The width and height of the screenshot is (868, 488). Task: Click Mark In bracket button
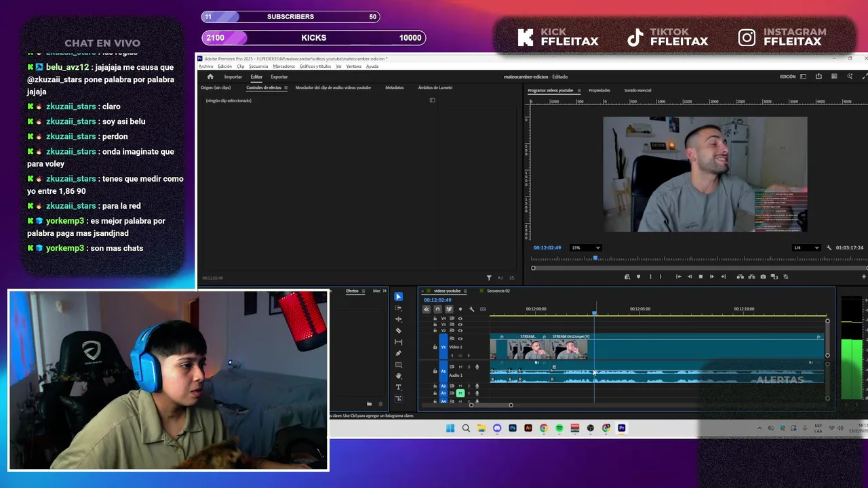pos(650,277)
